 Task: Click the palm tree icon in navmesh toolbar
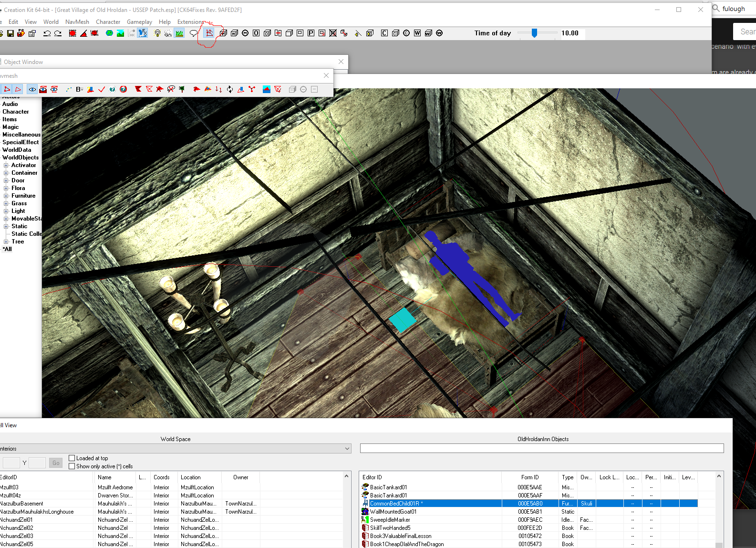point(182,89)
